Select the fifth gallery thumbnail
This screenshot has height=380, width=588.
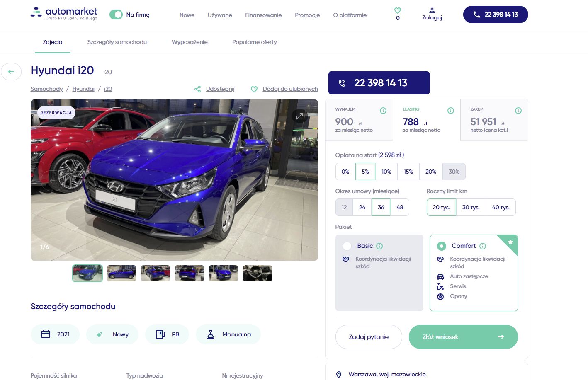point(224,273)
